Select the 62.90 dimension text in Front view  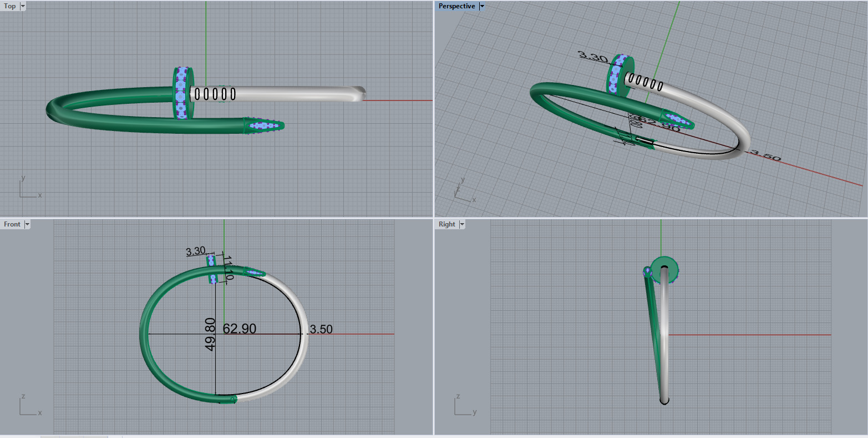(240, 329)
